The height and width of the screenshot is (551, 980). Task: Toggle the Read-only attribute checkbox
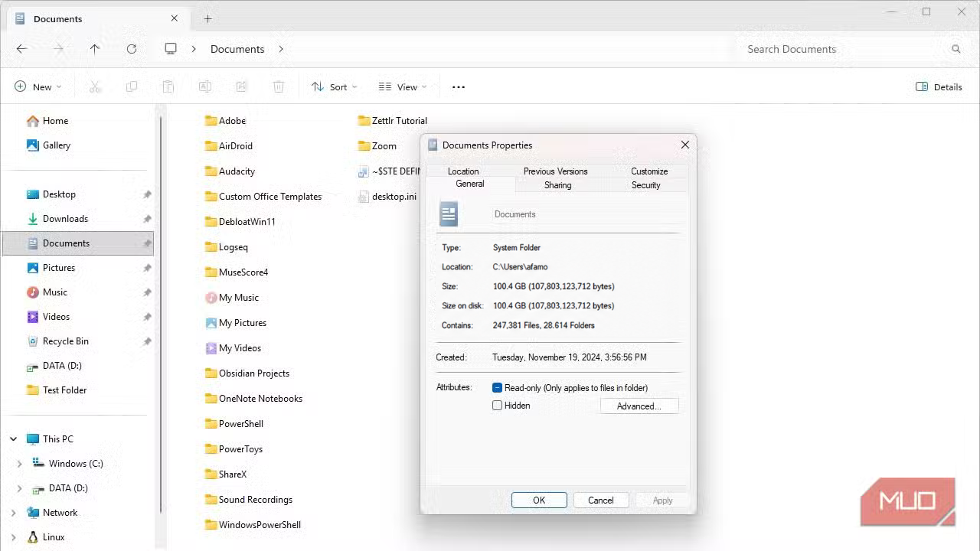click(x=498, y=388)
